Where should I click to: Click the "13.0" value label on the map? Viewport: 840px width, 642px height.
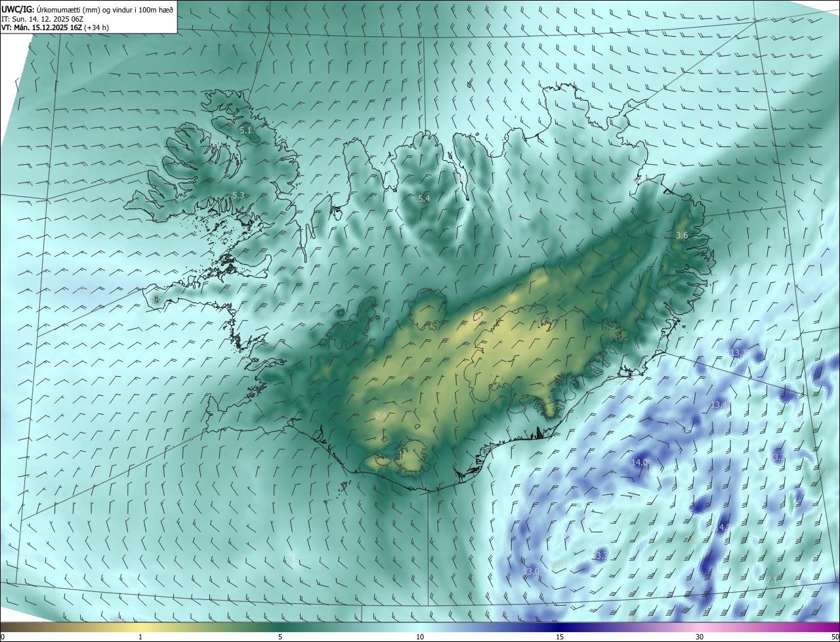point(532,571)
